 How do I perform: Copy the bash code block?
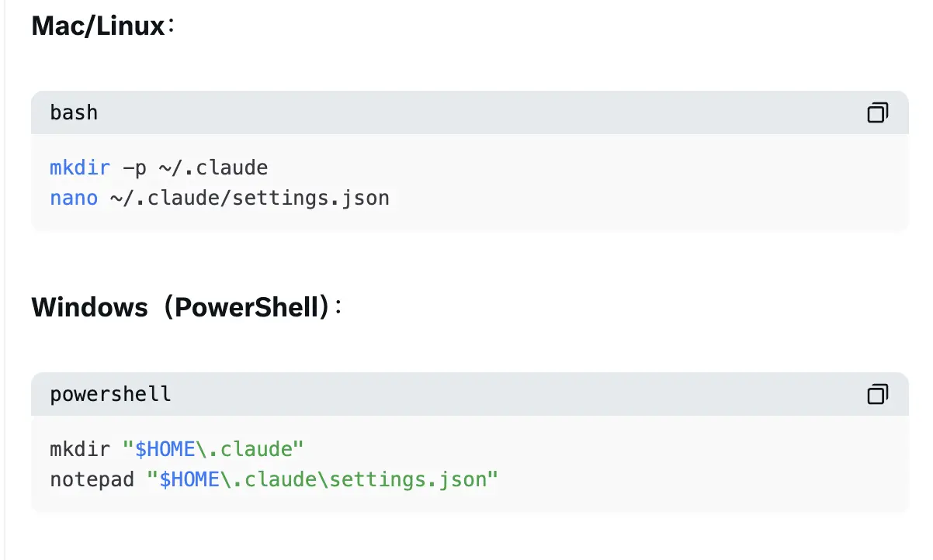(x=877, y=113)
